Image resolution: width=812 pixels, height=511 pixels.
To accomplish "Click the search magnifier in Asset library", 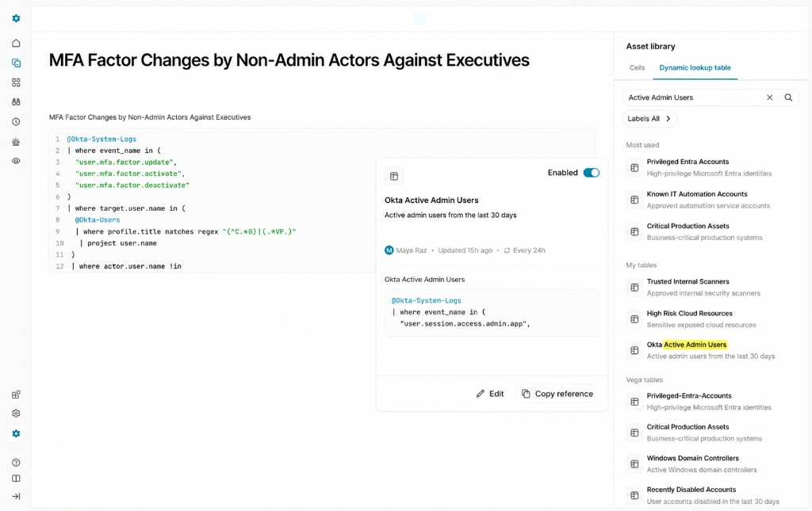I will [x=788, y=97].
